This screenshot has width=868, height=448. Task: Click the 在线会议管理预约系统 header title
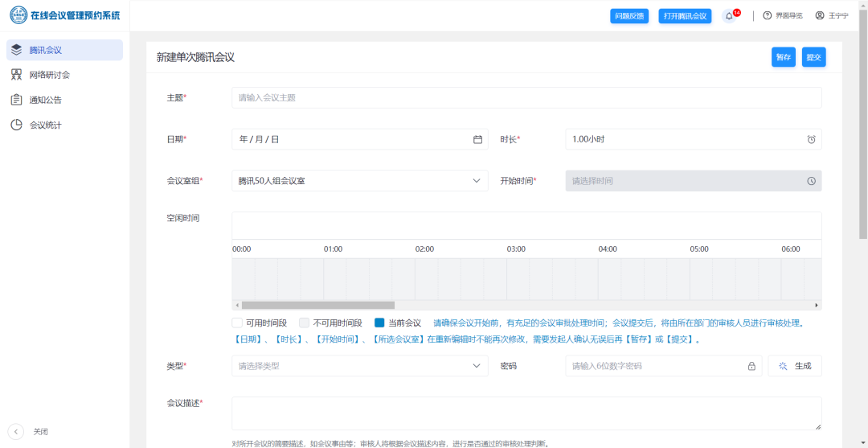click(x=75, y=15)
